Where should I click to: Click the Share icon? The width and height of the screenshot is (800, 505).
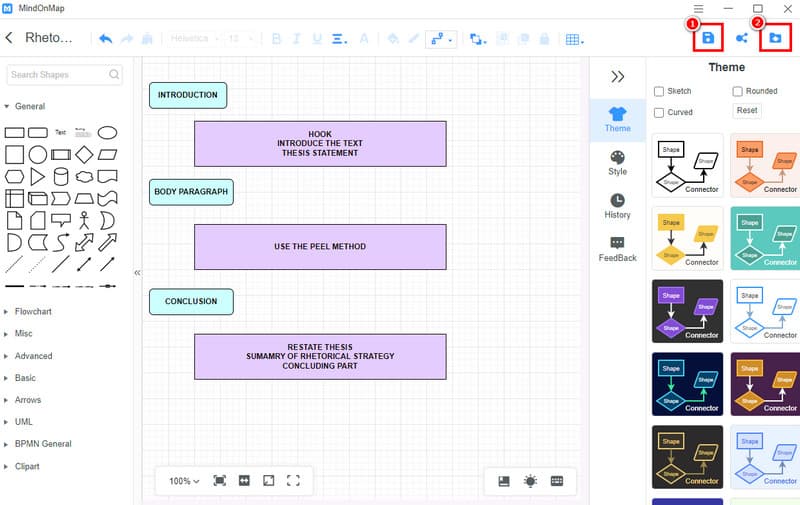[741, 38]
